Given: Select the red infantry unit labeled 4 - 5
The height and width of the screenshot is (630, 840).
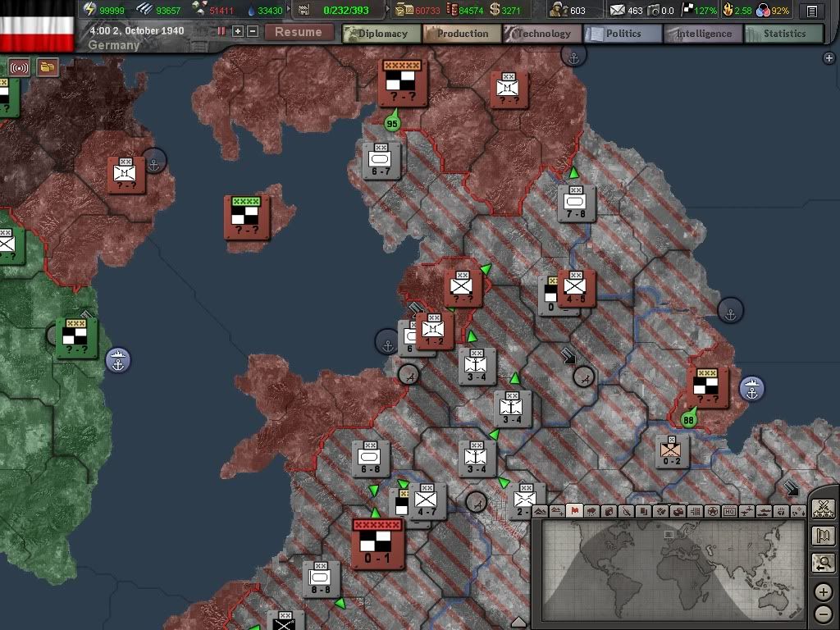Looking at the screenshot, I should click(576, 288).
